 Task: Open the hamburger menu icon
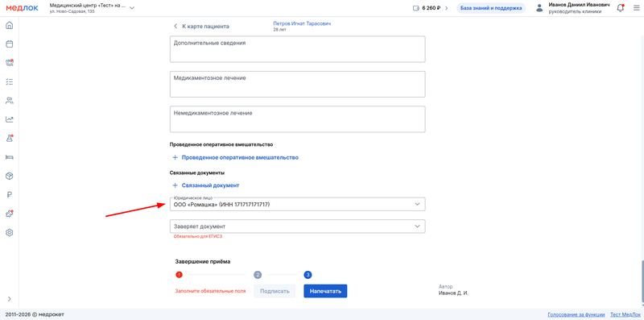[636, 8]
